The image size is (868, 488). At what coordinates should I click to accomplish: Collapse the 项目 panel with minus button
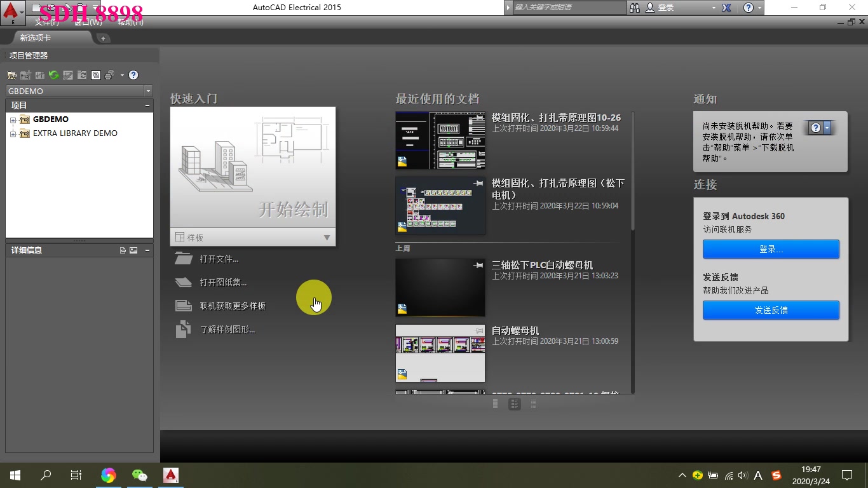point(147,105)
